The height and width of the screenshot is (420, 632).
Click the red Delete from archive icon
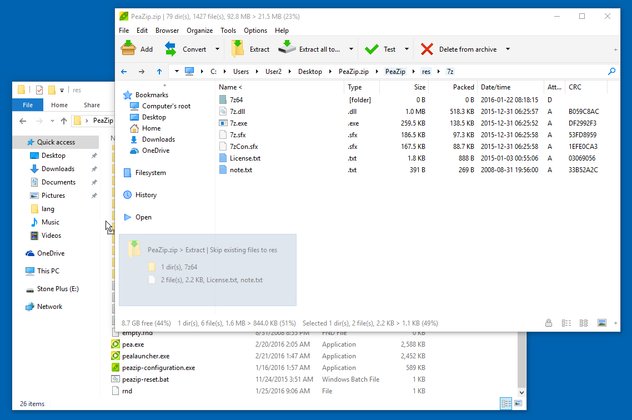[427, 49]
